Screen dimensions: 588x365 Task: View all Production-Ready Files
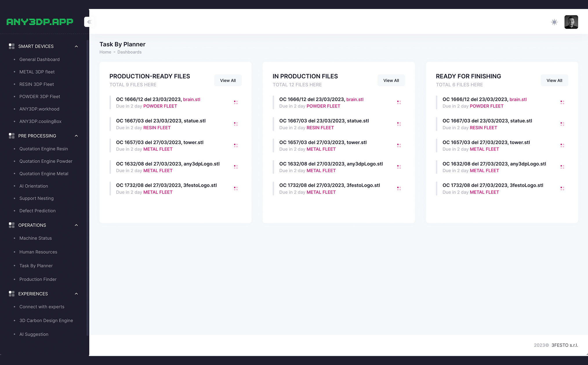228,81
